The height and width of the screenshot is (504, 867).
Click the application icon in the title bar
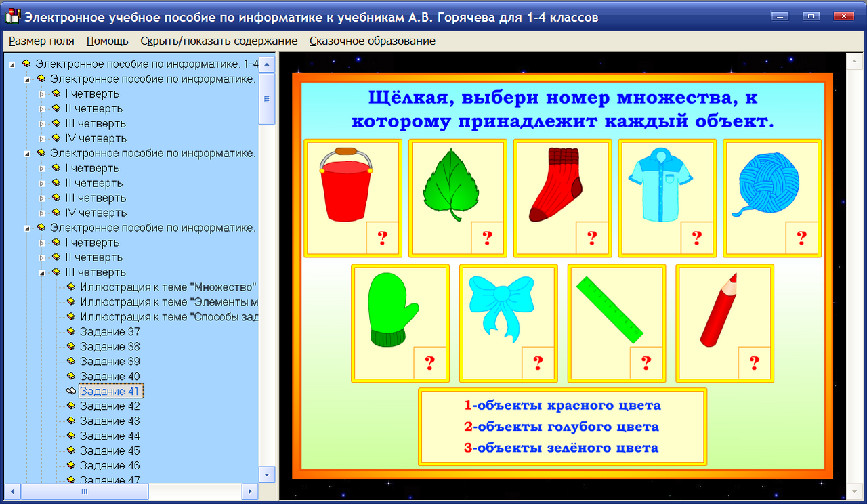click(x=12, y=16)
